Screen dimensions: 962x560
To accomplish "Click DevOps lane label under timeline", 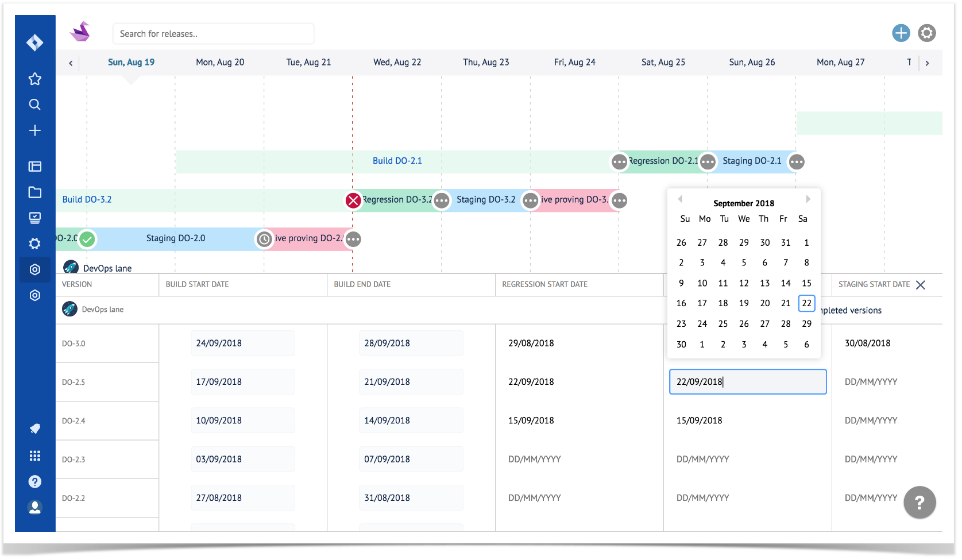I will point(107,268).
